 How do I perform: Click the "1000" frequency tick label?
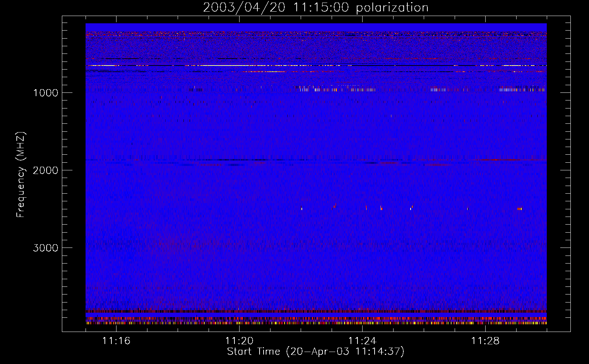click(46, 93)
